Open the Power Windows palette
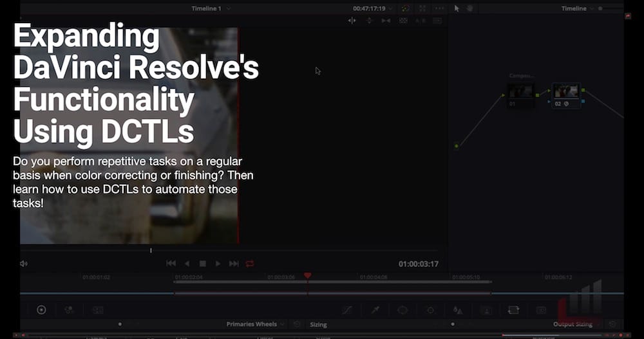Image resolution: width=644 pixels, height=339 pixels. (x=402, y=310)
